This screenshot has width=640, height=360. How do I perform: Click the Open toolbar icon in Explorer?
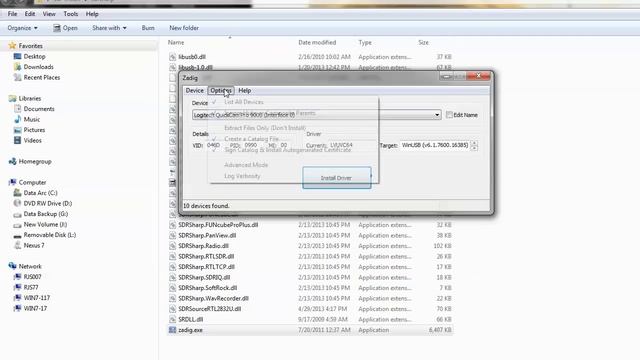point(57,28)
